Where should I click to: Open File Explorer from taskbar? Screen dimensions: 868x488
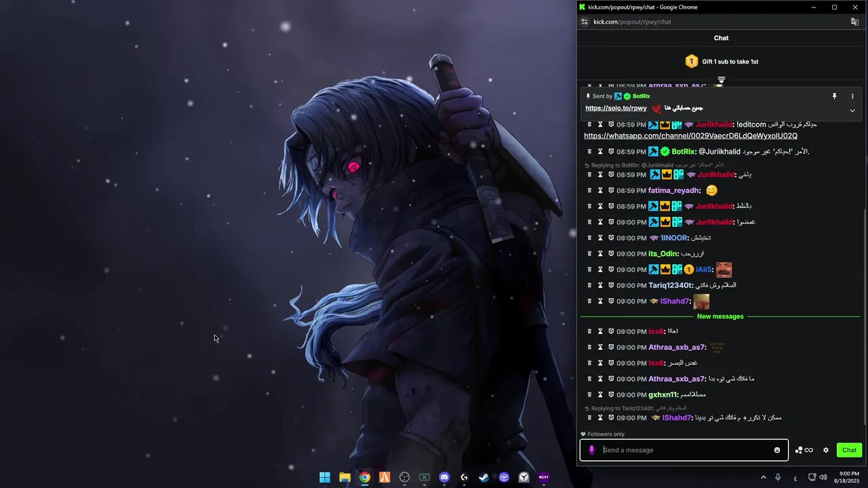344,477
